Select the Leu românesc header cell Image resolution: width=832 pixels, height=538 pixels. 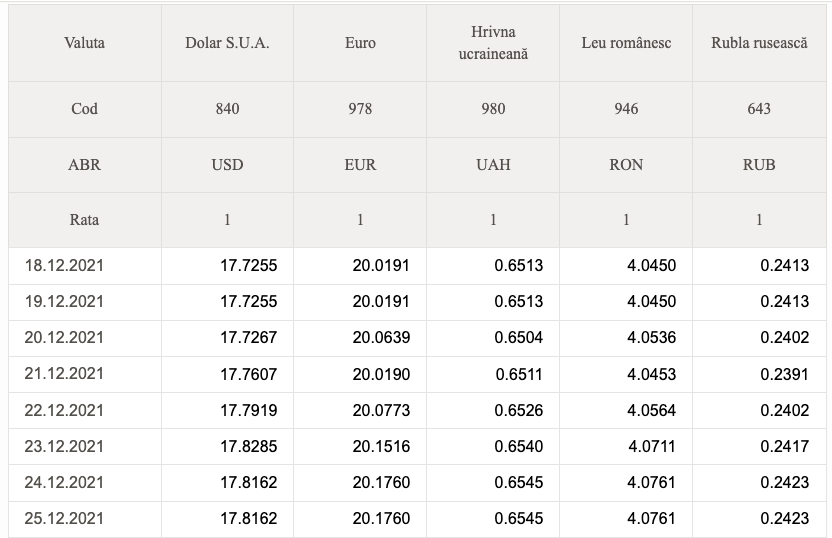tap(626, 43)
